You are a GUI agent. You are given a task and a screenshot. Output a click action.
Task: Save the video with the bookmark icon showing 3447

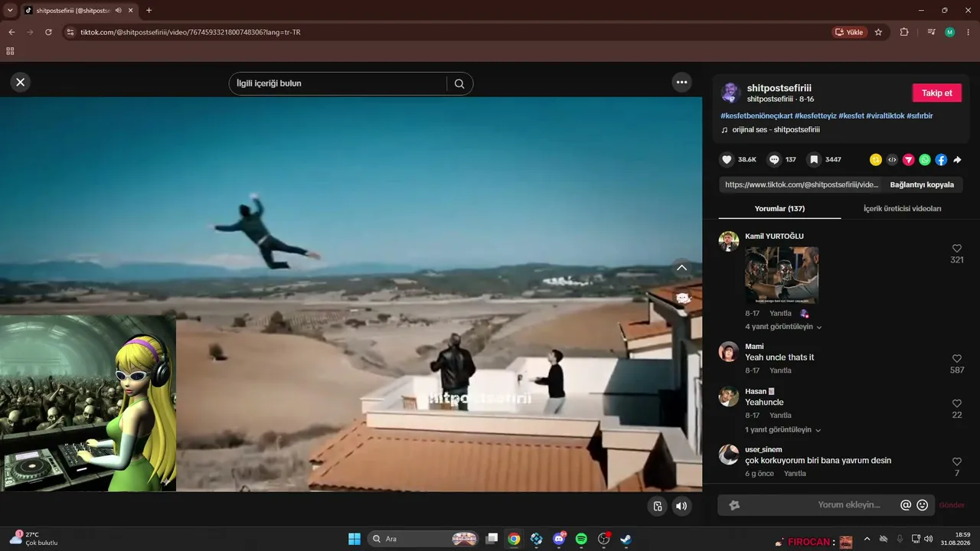(x=814, y=160)
